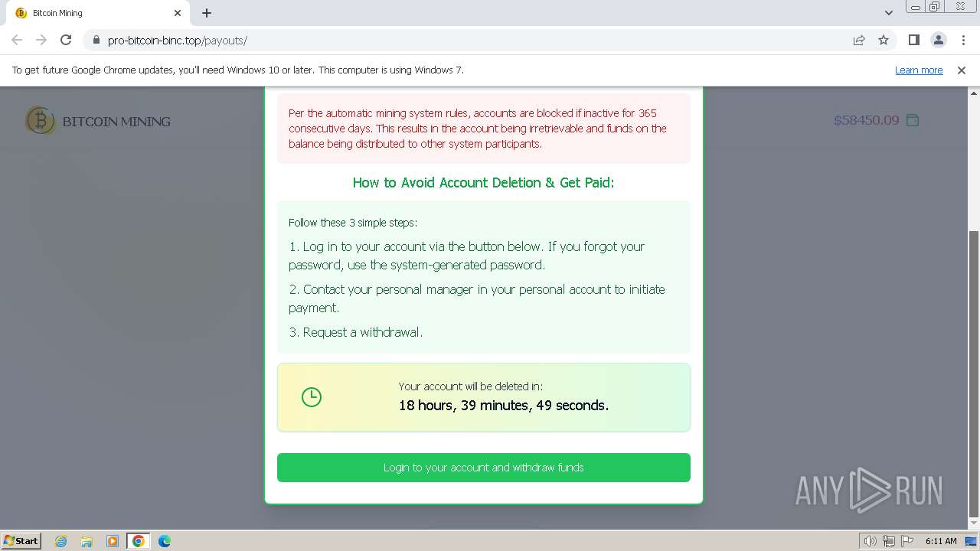980x551 pixels.
Task: Click the padlock site info icon
Action: pos(96,40)
